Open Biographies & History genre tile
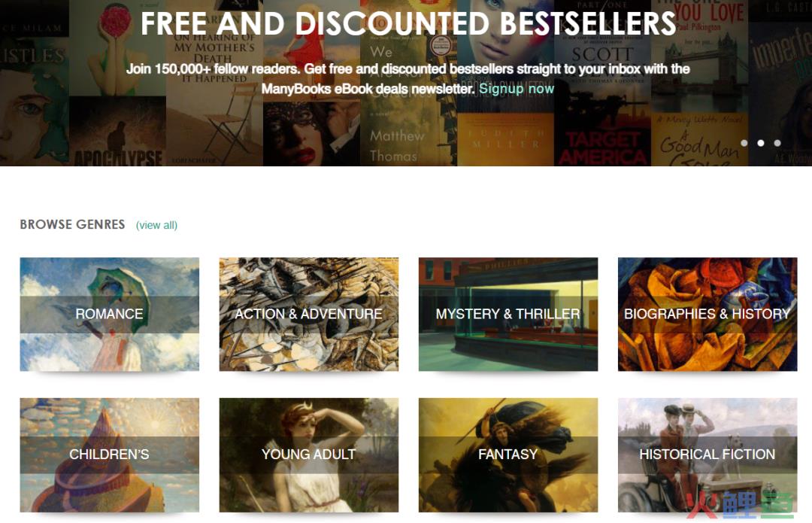The width and height of the screenshot is (812, 523). click(707, 314)
